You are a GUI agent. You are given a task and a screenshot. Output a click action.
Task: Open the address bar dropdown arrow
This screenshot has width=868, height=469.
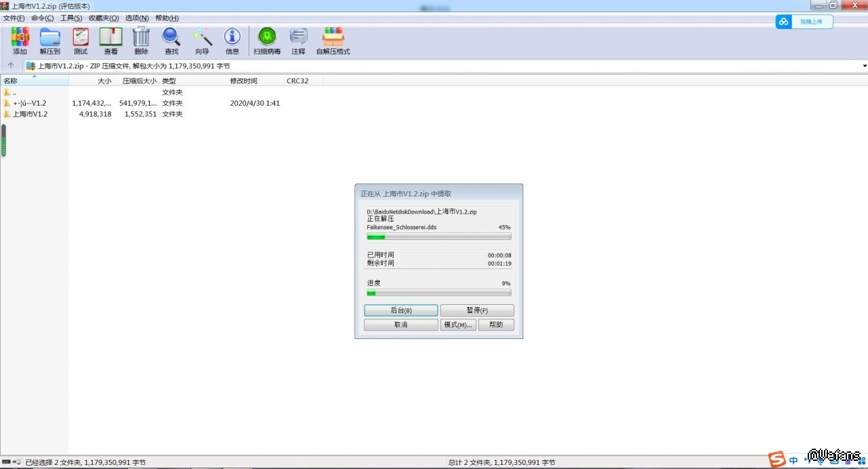pyautogui.click(x=865, y=66)
